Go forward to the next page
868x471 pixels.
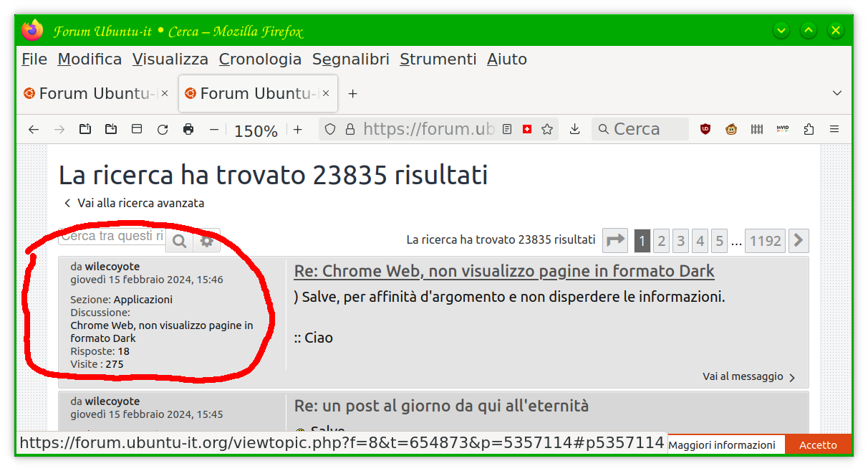click(x=59, y=130)
